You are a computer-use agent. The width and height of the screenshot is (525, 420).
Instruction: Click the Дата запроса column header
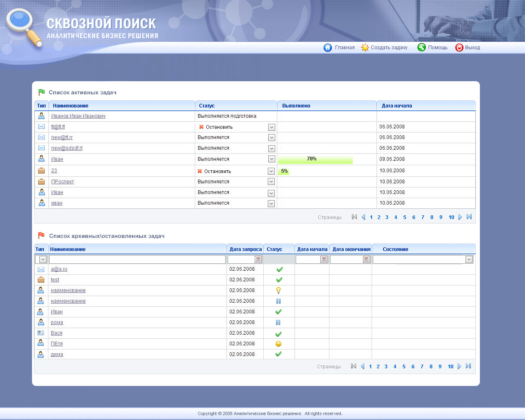click(245, 249)
